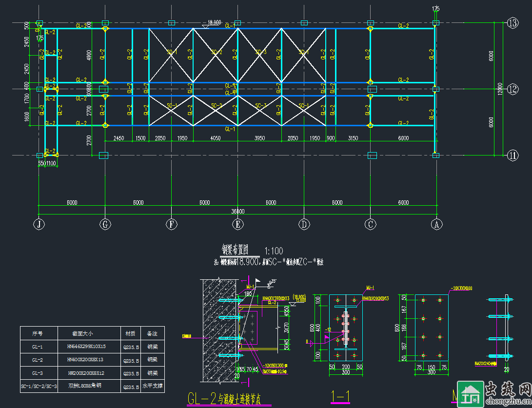Pick grid bubble C at the bottom

(371, 224)
